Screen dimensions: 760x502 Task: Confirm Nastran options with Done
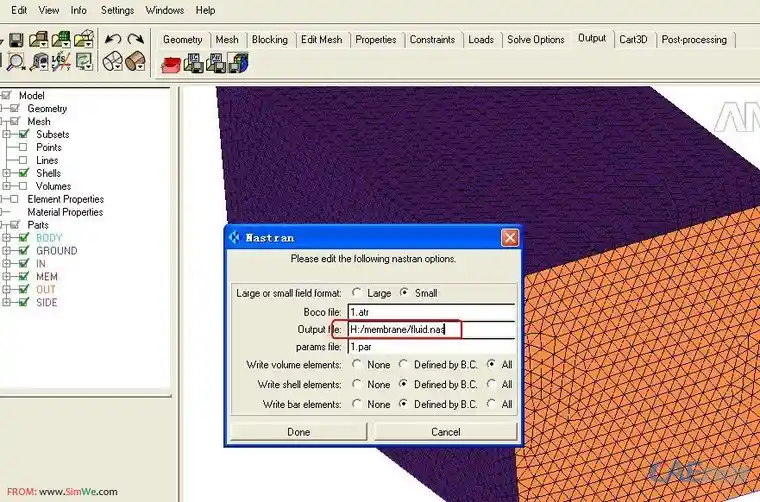pos(298,432)
